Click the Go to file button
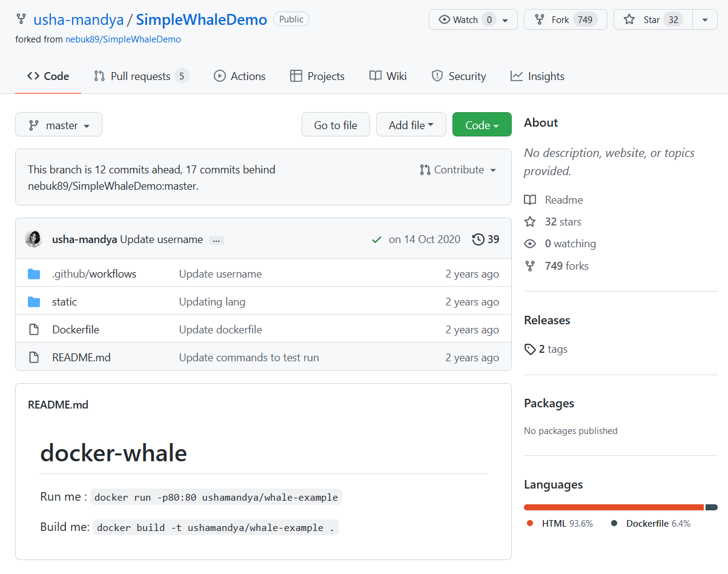The image size is (728, 574). (x=336, y=124)
